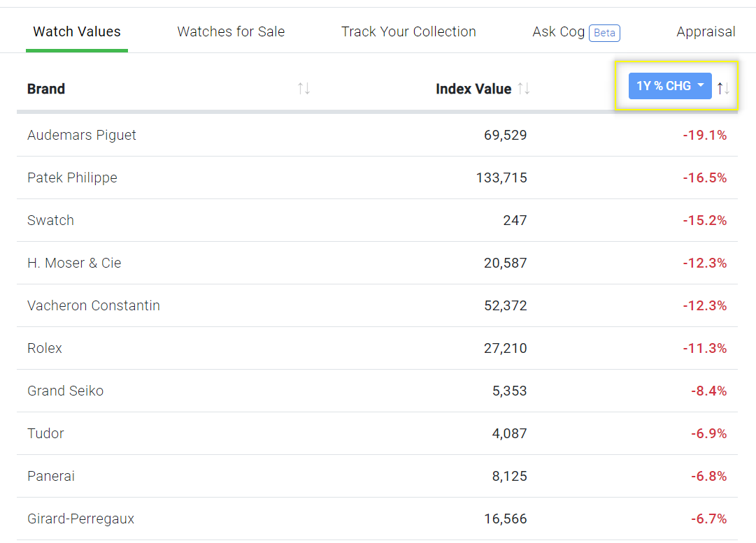Click Swatch index value 247

515,220
